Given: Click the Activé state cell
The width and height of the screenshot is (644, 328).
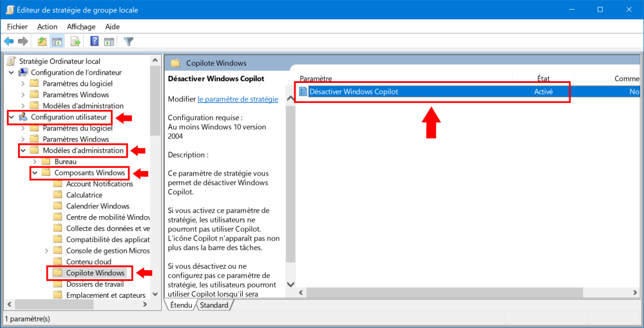Looking at the screenshot, I should click(x=544, y=92).
